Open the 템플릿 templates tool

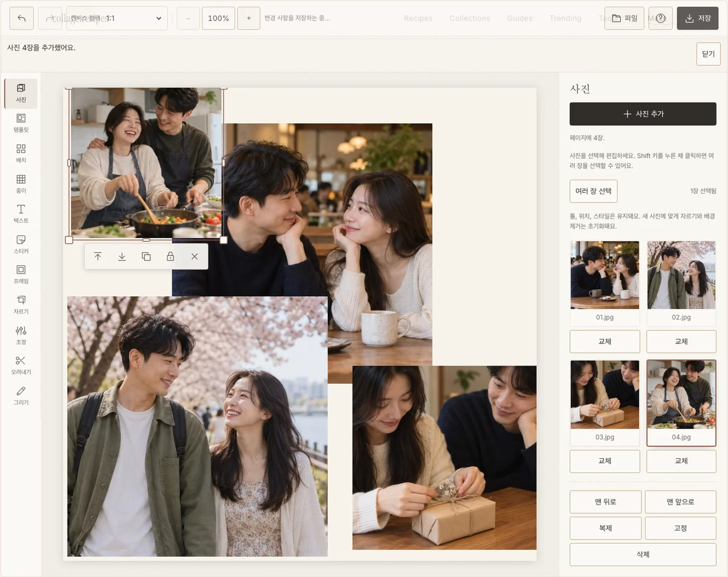[x=21, y=123]
